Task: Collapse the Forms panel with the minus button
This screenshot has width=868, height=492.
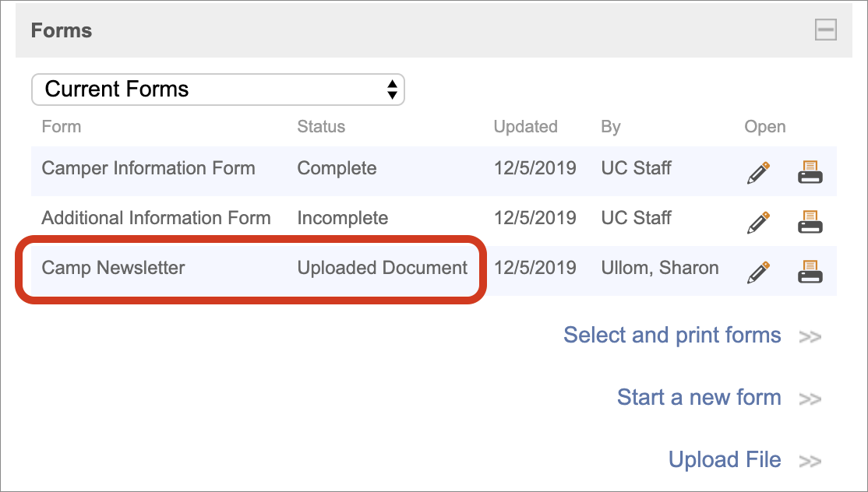Action: [x=825, y=30]
